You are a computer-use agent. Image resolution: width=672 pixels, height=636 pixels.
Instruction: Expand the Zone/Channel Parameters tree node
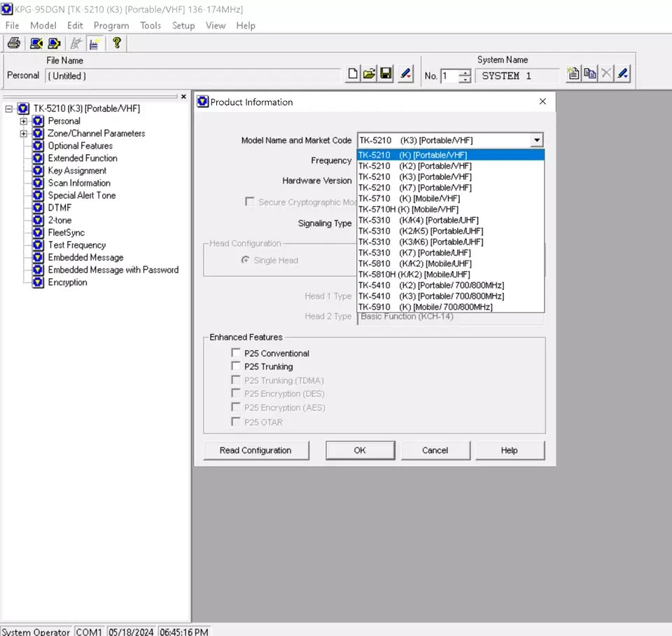coord(24,134)
